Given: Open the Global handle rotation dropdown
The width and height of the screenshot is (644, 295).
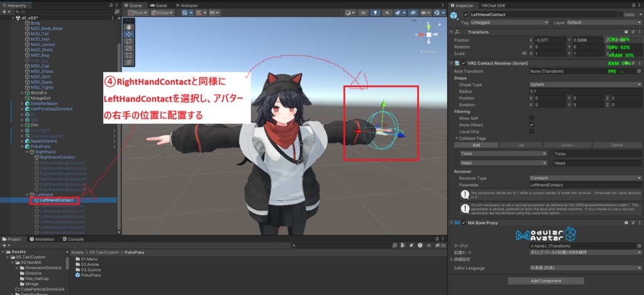Looking at the screenshot, I should [x=162, y=13].
